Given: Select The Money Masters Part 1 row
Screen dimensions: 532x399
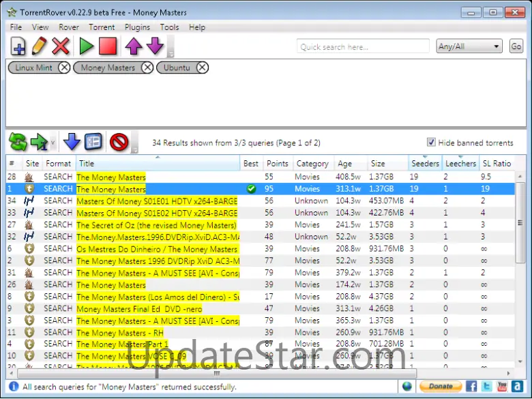Looking at the screenshot, I should (x=261, y=344).
